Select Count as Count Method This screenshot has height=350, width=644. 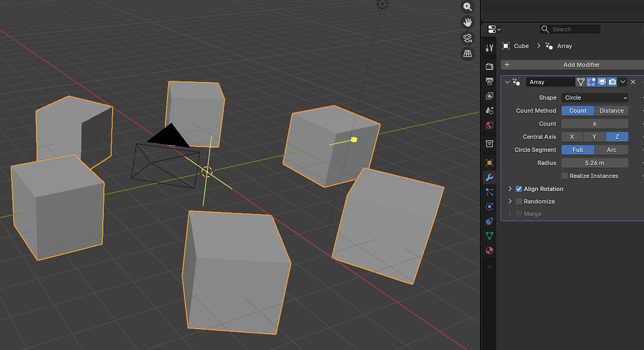577,111
